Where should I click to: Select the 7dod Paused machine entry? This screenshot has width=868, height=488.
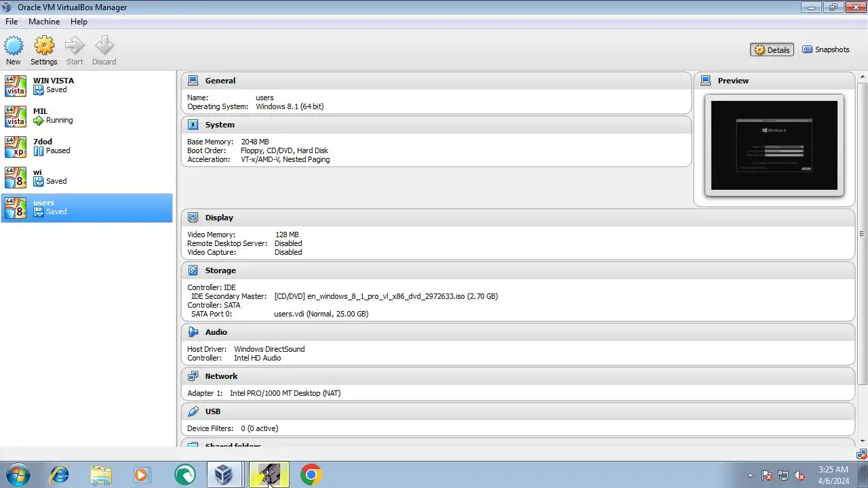click(x=87, y=146)
